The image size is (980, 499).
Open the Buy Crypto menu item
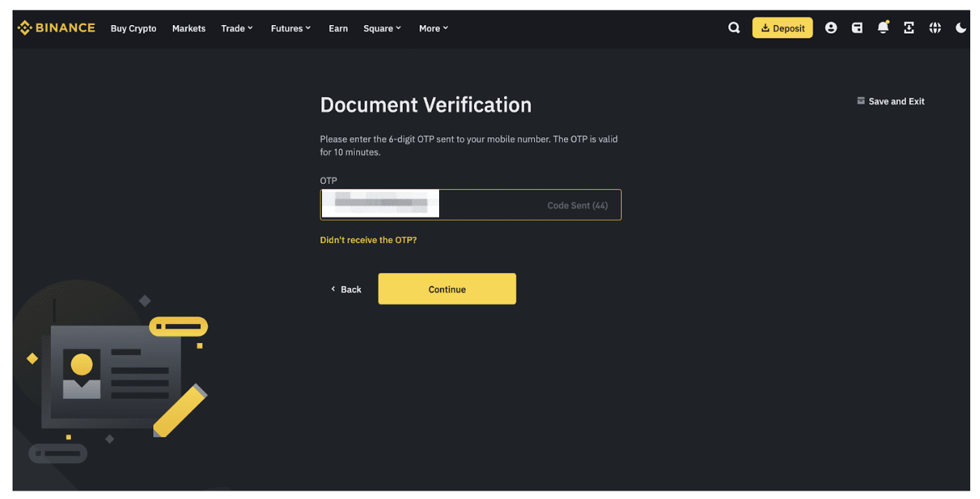pyautogui.click(x=133, y=29)
